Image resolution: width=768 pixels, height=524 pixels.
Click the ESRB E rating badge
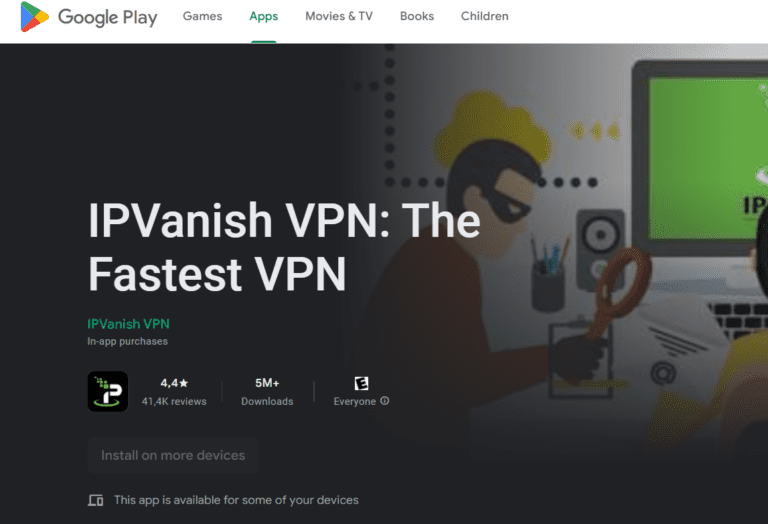(361, 383)
